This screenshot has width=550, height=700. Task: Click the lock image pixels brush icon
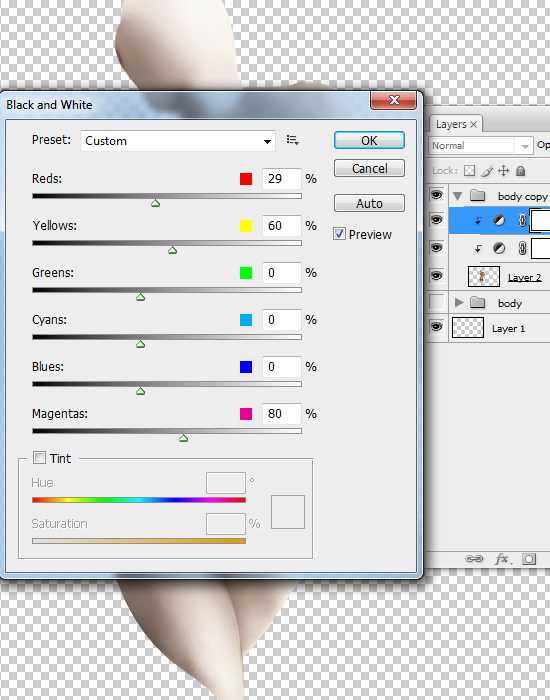pyautogui.click(x=487, y=171)
